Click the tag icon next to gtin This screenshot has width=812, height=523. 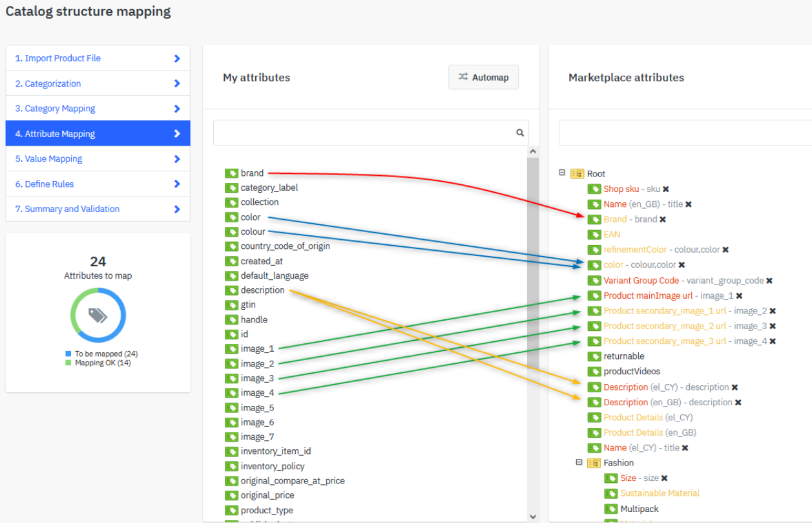231,305
